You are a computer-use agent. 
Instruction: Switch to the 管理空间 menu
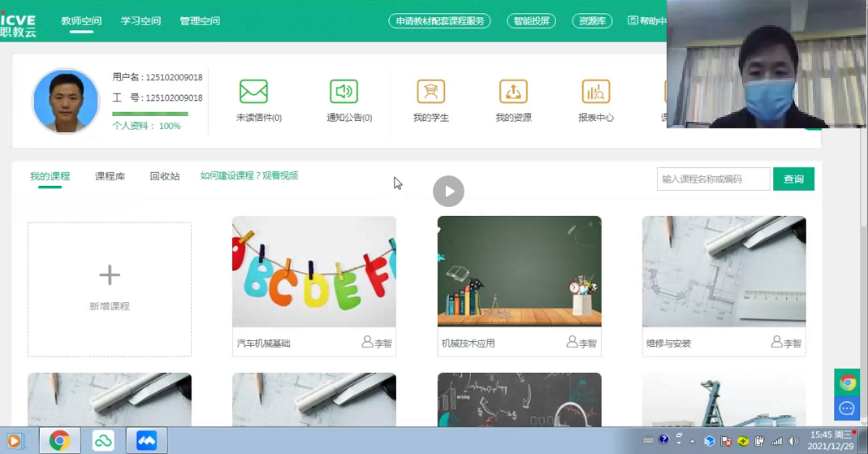(200, 21)
